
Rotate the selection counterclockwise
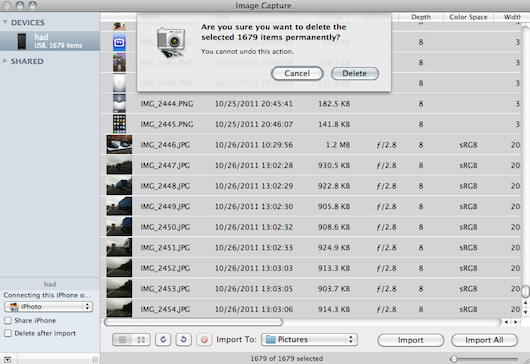tap(184, 340)
